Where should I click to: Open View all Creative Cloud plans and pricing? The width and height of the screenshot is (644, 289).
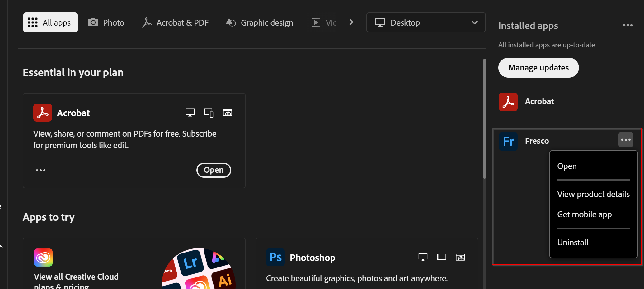[x=76, y=277]
